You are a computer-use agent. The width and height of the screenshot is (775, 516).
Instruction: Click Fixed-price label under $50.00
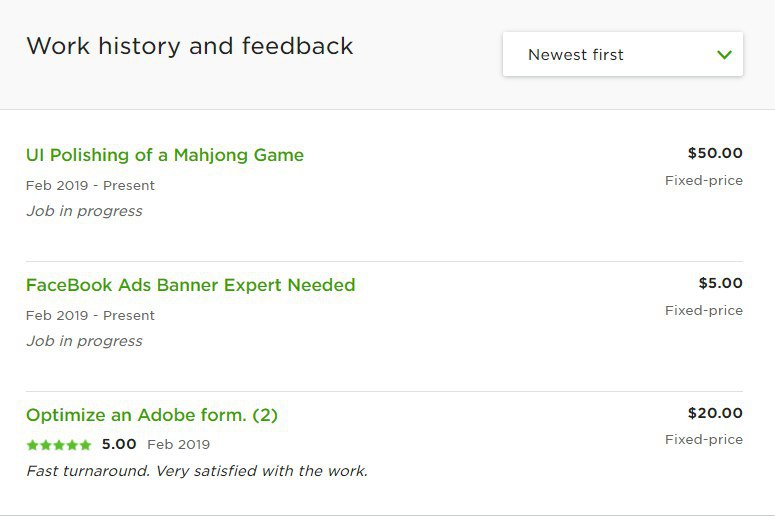click(x=704, y=181)
